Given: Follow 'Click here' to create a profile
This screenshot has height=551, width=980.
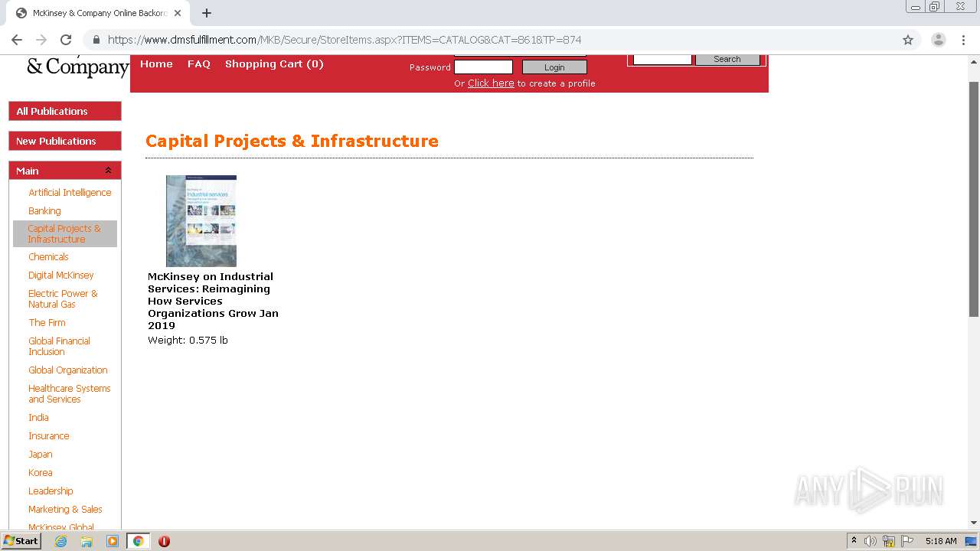Looking at the screenshot, I should [491, 83].
